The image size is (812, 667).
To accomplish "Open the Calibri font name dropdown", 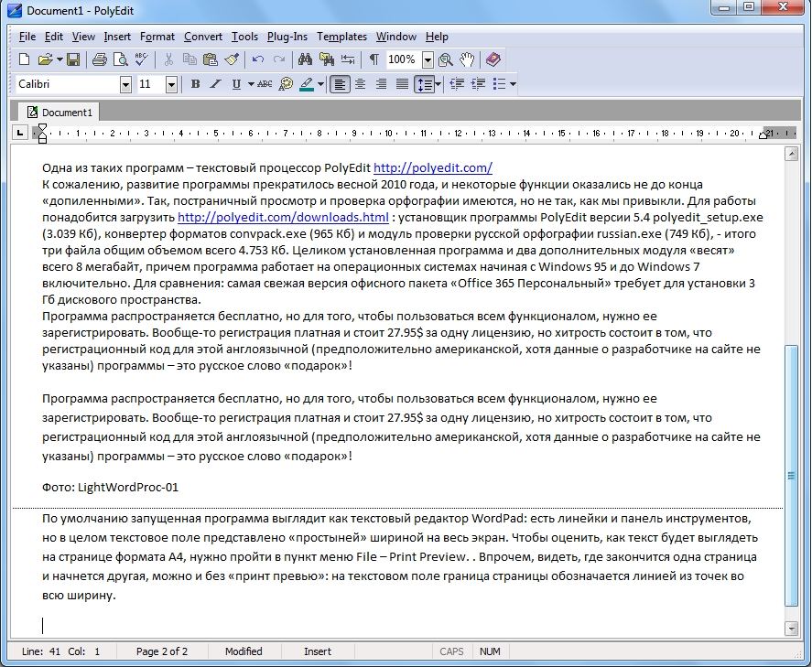I will pos(125,84).
